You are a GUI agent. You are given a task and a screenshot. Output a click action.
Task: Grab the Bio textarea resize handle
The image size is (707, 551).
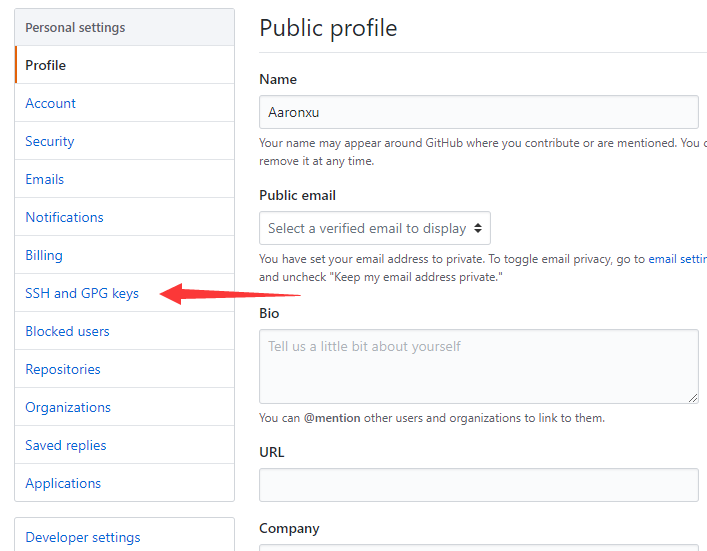point(693,398)
